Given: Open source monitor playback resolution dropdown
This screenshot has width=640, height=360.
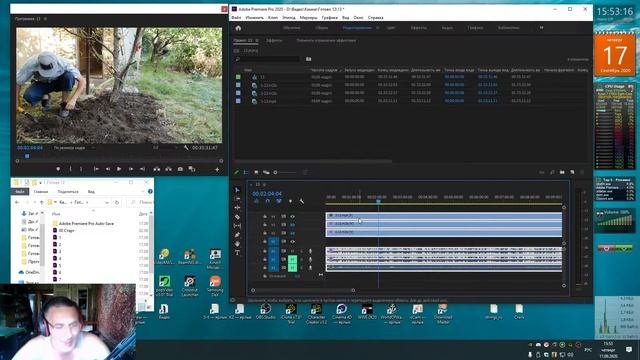Looking at the screenshot, I should [165, 148].
